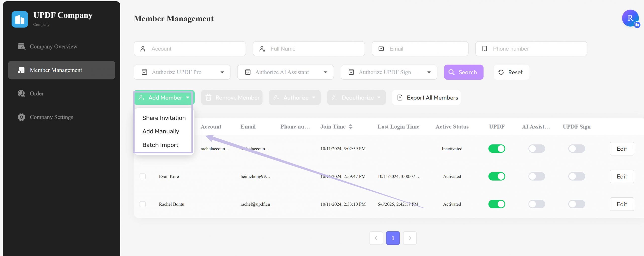Click the envelope icon in Email field
644x256 pixels.
tap(381, 49)
